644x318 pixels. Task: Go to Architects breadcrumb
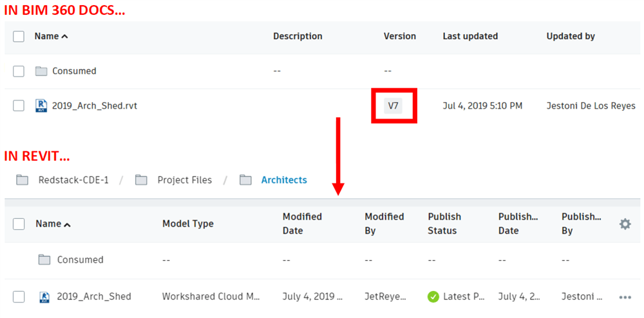[284, 180]
